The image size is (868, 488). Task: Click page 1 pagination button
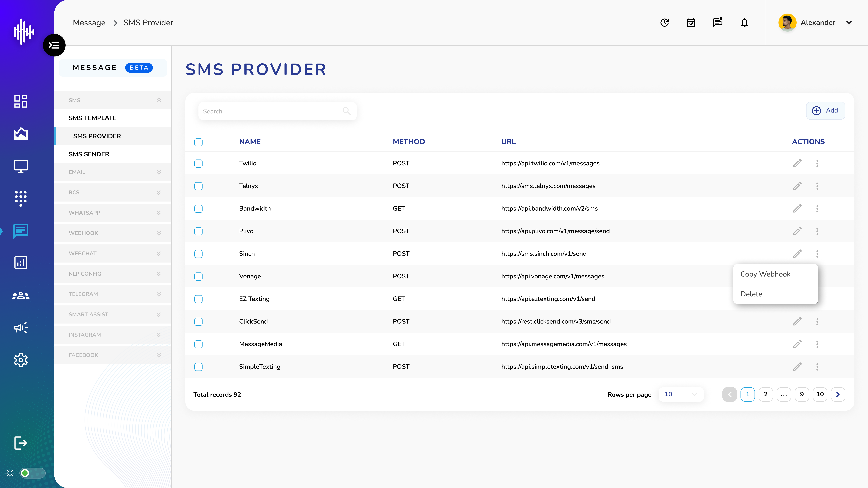(747, 394)
